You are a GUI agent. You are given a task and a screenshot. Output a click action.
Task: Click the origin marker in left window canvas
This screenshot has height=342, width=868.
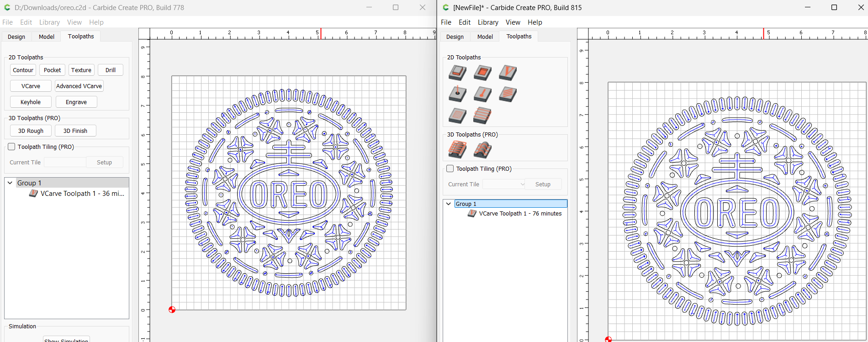[x=172, y=310]
